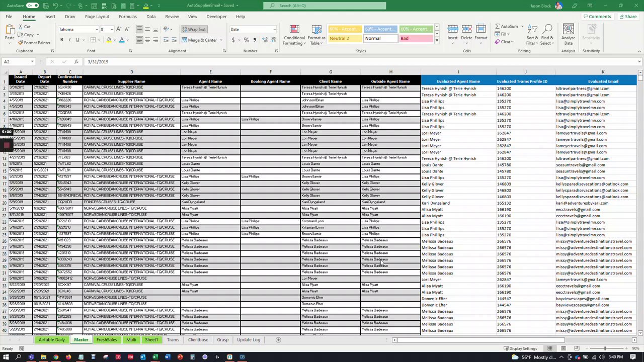Image resolution: width=644 pixels, height=362 pixels.
Task: Click the Search (Alt+Q) box
Action: [x=325, y=6]
